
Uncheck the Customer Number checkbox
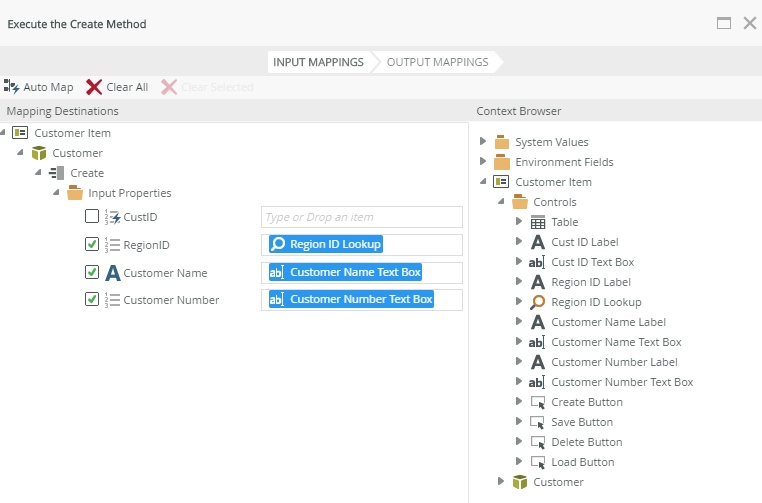click(92, 299)
